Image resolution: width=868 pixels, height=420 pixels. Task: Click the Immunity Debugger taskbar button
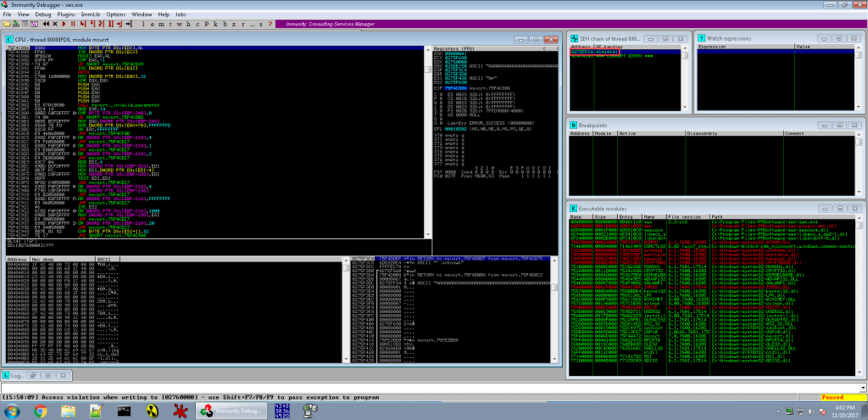click(232, 412)
